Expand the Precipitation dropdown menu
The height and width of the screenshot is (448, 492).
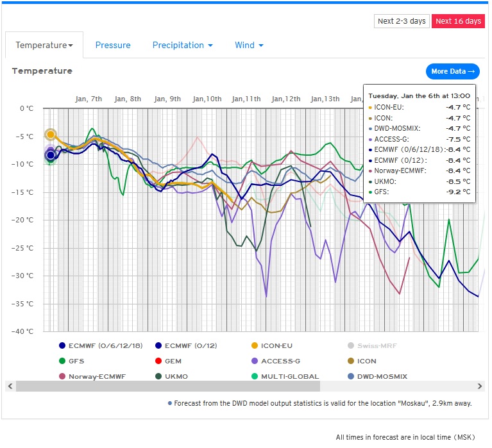[182, 46]
